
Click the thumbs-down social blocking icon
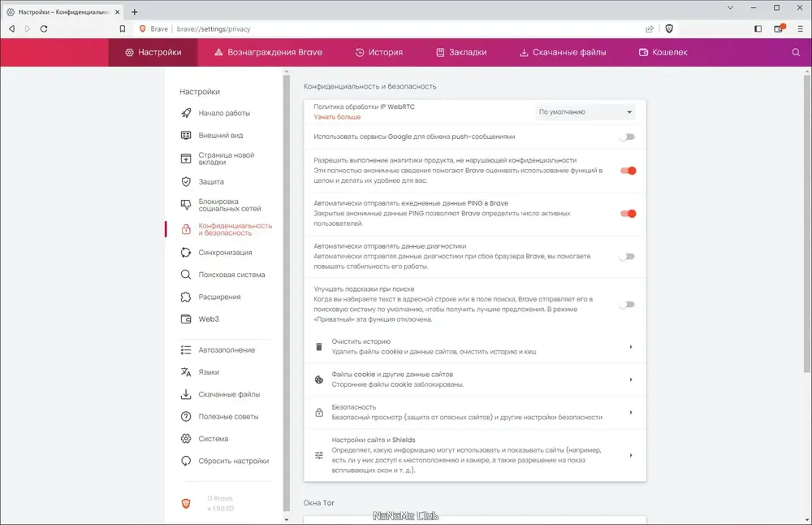[186, 205]
